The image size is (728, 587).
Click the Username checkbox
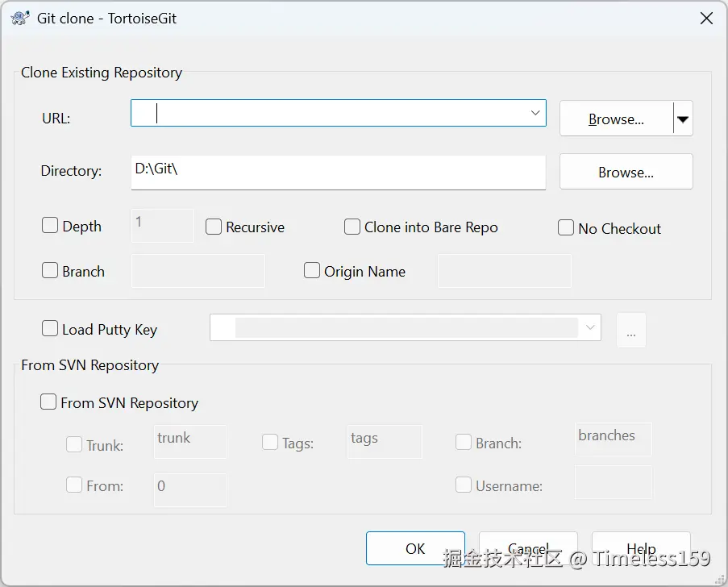[x=464, y=485]
